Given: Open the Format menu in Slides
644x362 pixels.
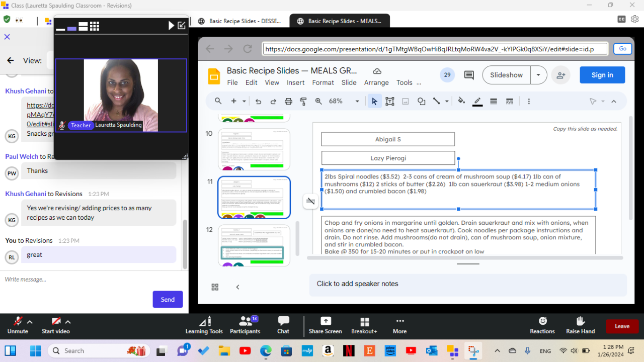Looking at the screenshot, I should (323, 82).
